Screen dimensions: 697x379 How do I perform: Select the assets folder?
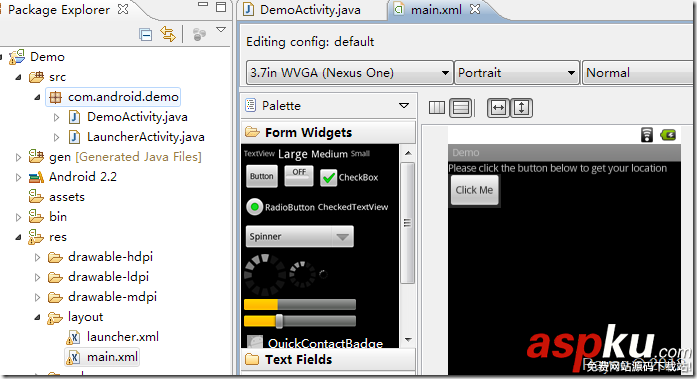point(56,197)
